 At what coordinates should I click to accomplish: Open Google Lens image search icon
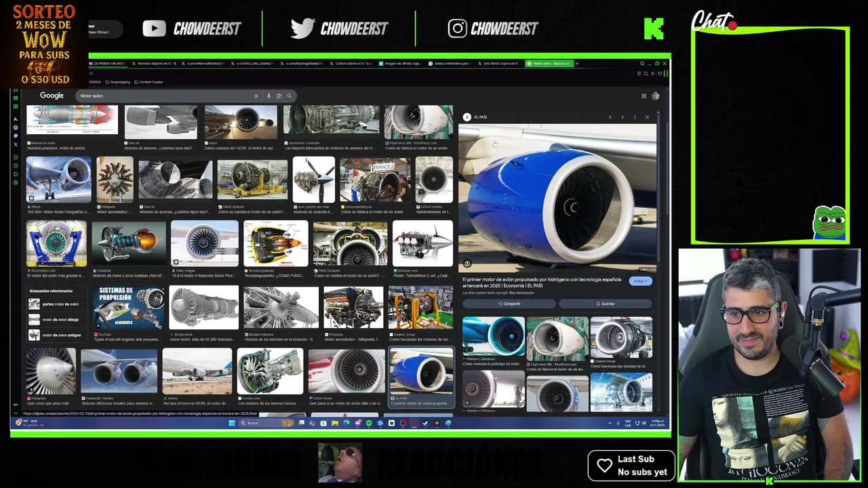point(279,96)
